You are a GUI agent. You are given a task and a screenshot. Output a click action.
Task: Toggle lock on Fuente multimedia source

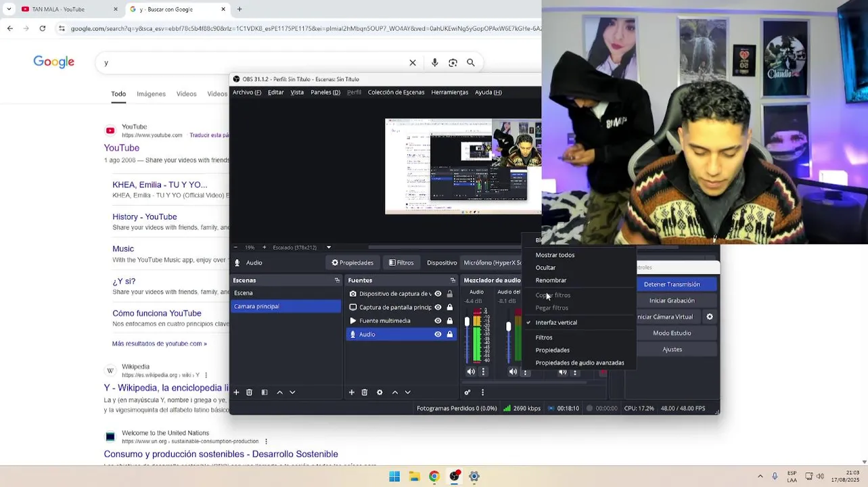(x=449, y=321)
